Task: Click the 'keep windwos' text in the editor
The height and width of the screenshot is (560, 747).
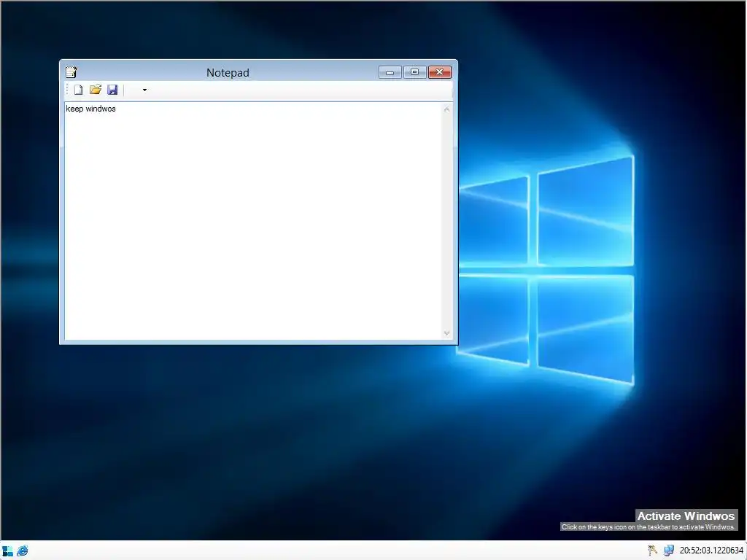Action: tap(90, 109)
